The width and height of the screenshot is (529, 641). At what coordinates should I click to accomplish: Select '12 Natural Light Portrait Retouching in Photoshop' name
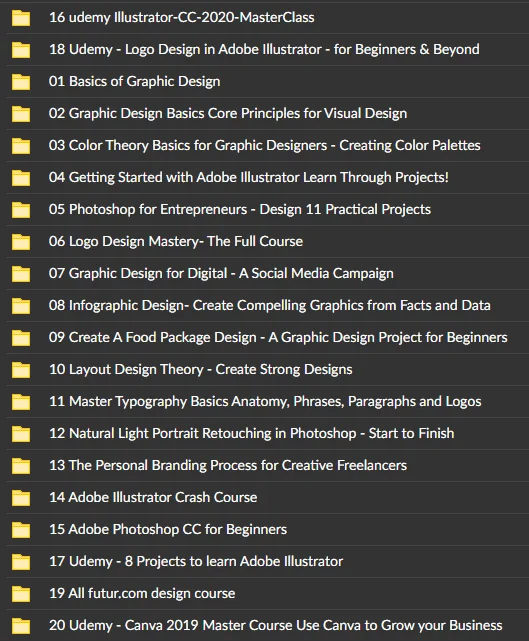(x=251, y=433)
